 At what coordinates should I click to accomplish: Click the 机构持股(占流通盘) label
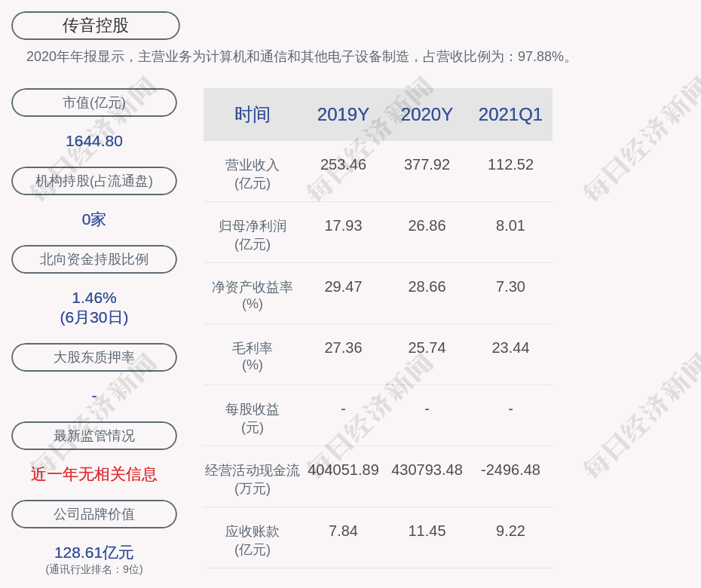click(x=94, y=181)
